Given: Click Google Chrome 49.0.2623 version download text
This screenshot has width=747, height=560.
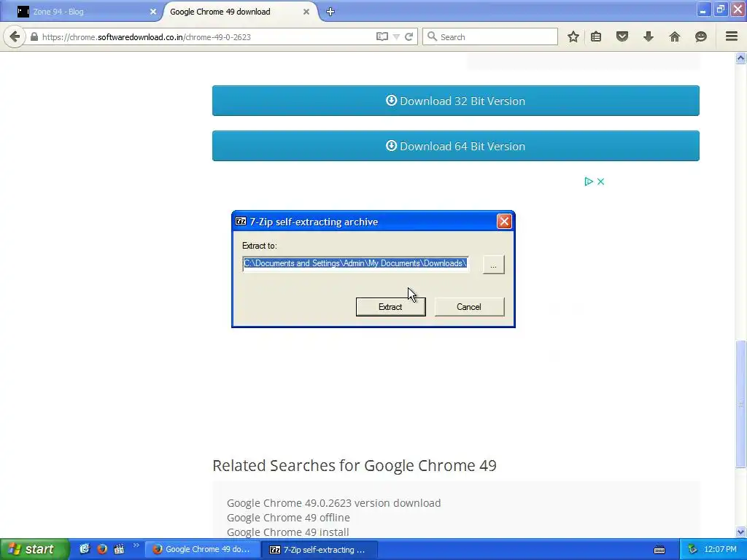Looking at the screenshot, I should 333,503.
